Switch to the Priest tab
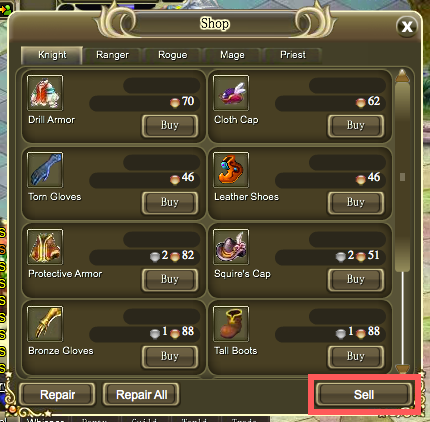The height and width of the screenshot is (422, 430). click(293, 55)
